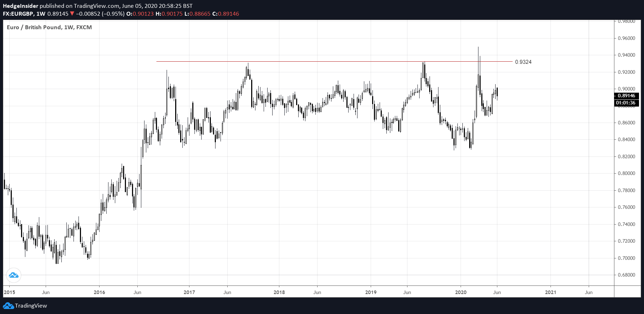Click the 0.86000 price axis label
Image resolution: width=644 pixels, height=314 pixels.
coord(627,123)
